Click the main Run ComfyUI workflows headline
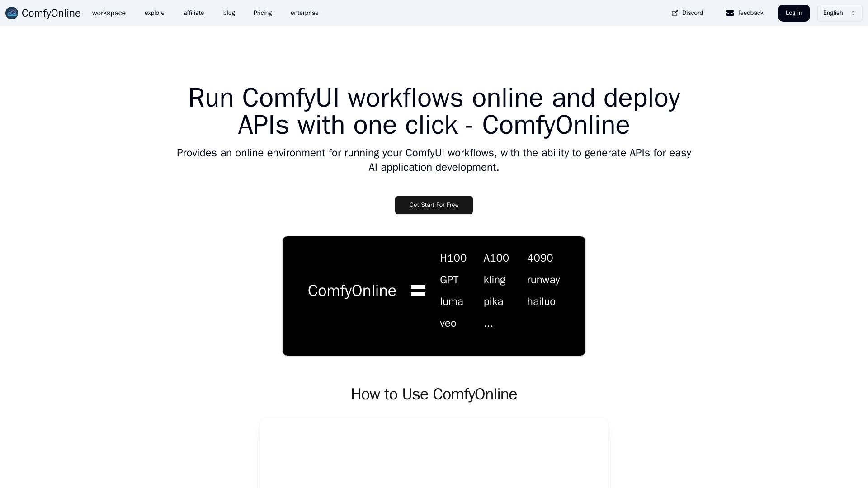868x488 pixels. click(434, 111)
